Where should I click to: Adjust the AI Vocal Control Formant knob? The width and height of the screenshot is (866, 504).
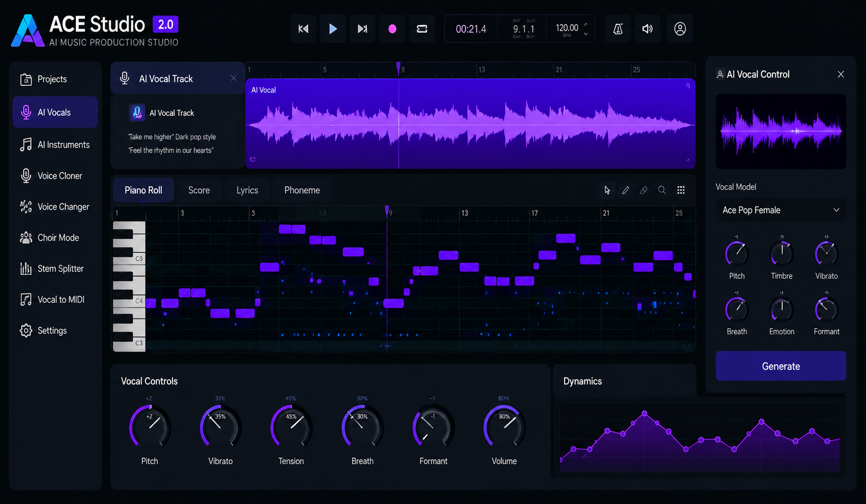826,309
